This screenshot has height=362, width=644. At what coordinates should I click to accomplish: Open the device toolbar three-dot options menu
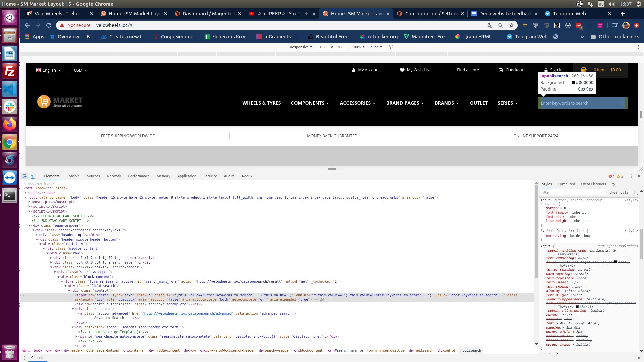pos(639,47)
